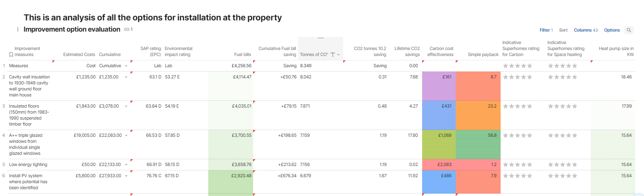Open the dropdown in the Low energy lighting row
Image resolution: width=644 pixels, height=196 pixels.
click(x=126, y=165)
